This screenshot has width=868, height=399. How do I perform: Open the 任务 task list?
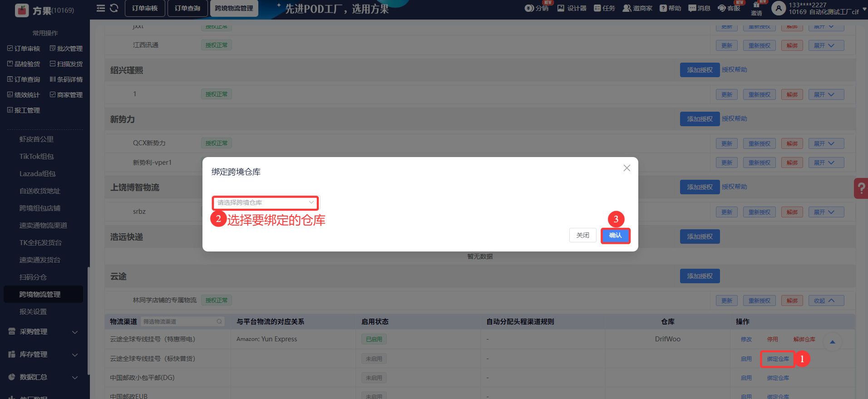click(604, 8)
